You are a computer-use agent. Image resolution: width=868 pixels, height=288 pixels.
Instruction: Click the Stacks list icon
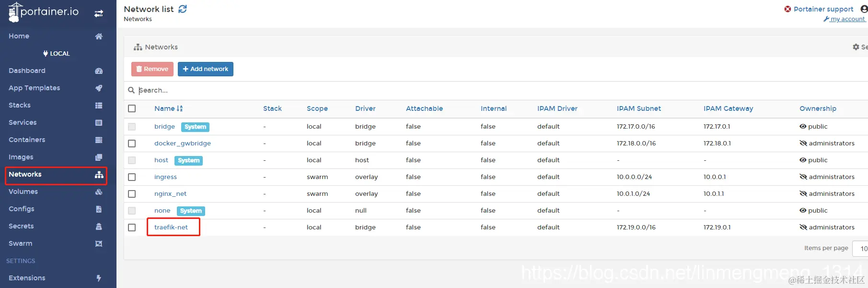99,106
